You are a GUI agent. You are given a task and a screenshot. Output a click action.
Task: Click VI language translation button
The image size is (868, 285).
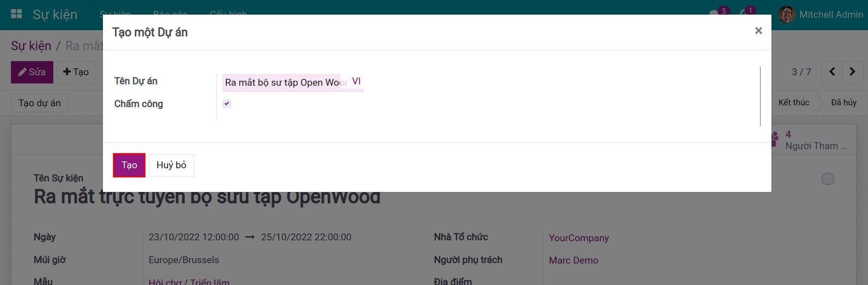click(356, 82)
